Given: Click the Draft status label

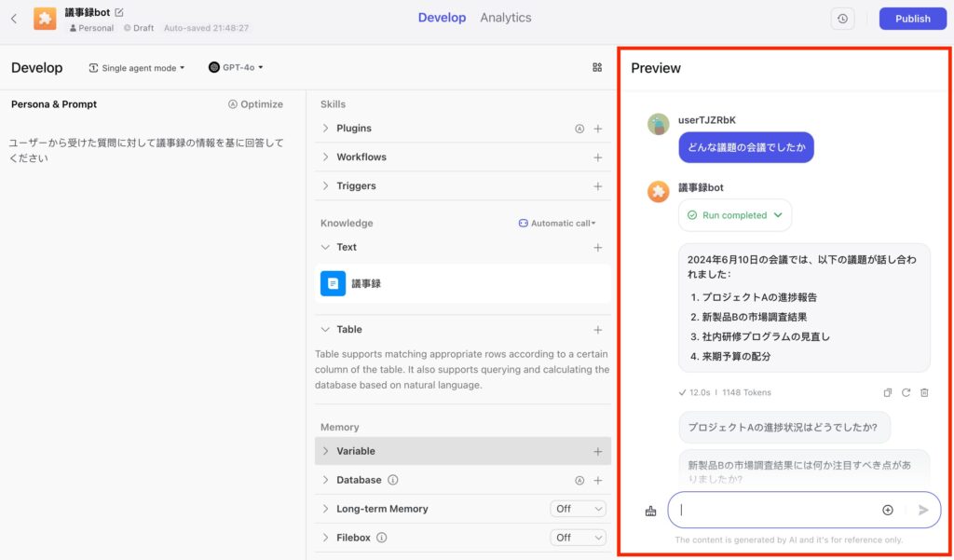Looking at the screenshot, I should click(x=139, y=28).
